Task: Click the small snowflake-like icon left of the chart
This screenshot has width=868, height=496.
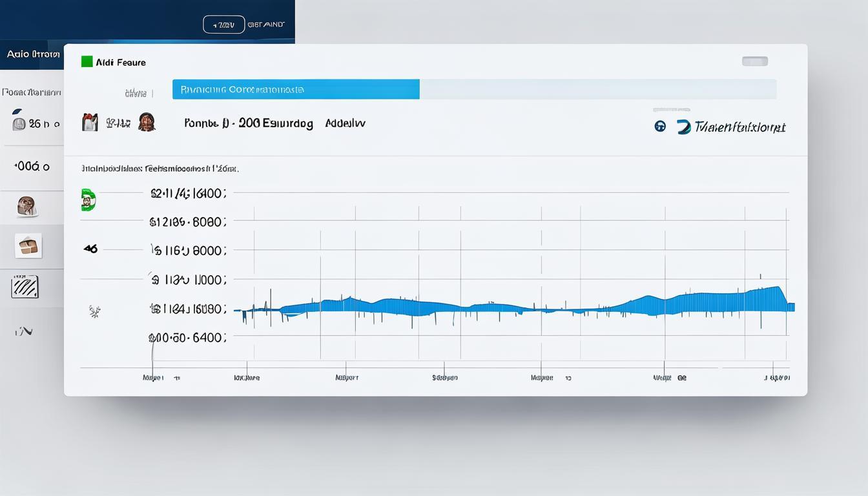Action: pyautogui.click(x=94, y=311)
